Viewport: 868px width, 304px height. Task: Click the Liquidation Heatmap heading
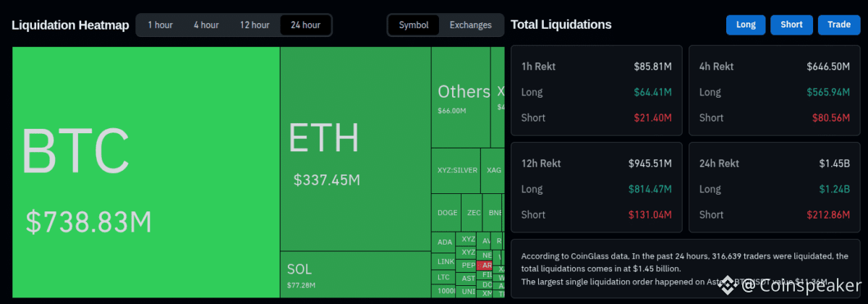pos(70,25)
